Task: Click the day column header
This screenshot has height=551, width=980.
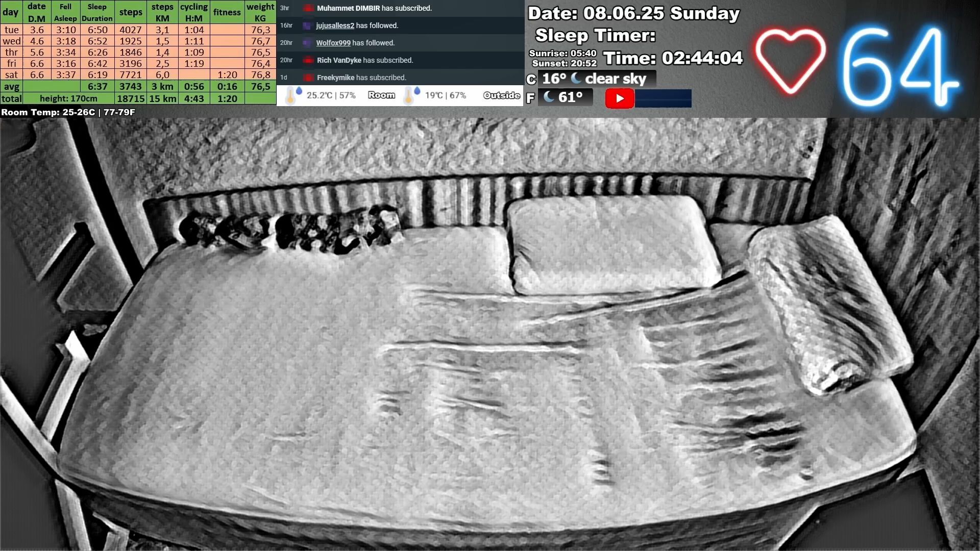Action: [11, 12]
